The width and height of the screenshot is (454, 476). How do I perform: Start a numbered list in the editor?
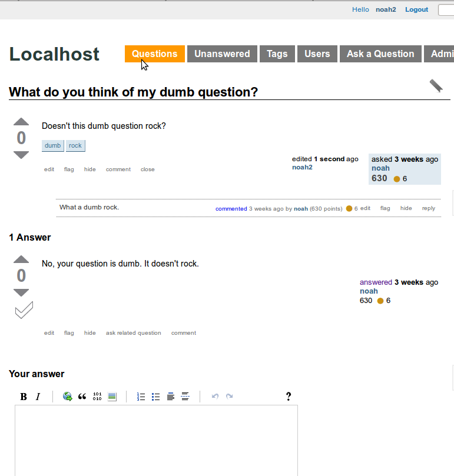point(141,397)
